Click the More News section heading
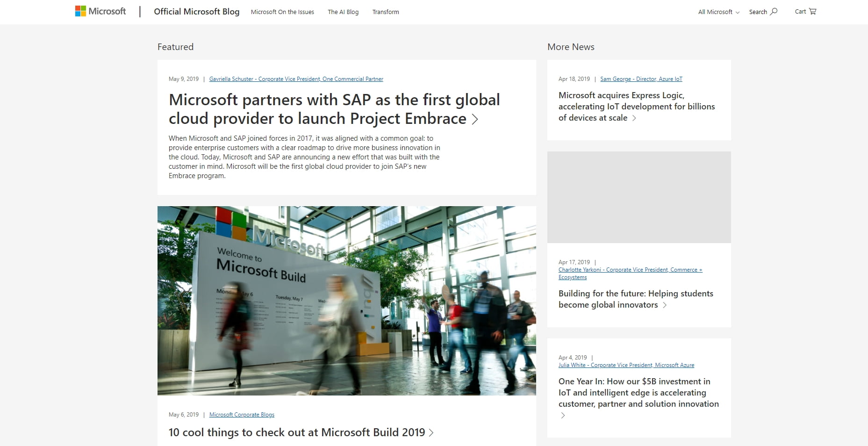The height and width of the screenshot is (446, 868). point(571,47)
